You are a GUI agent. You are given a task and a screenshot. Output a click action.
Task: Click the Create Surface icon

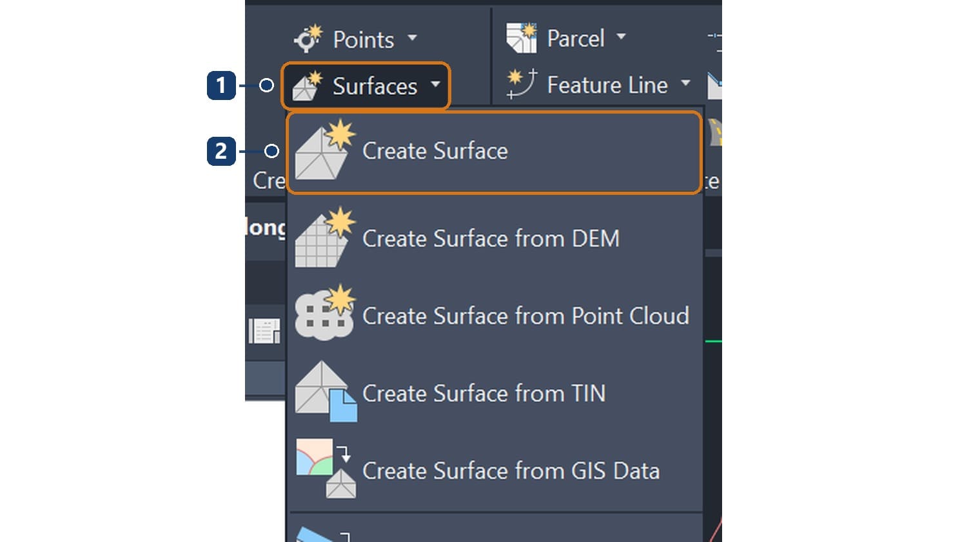325,150
